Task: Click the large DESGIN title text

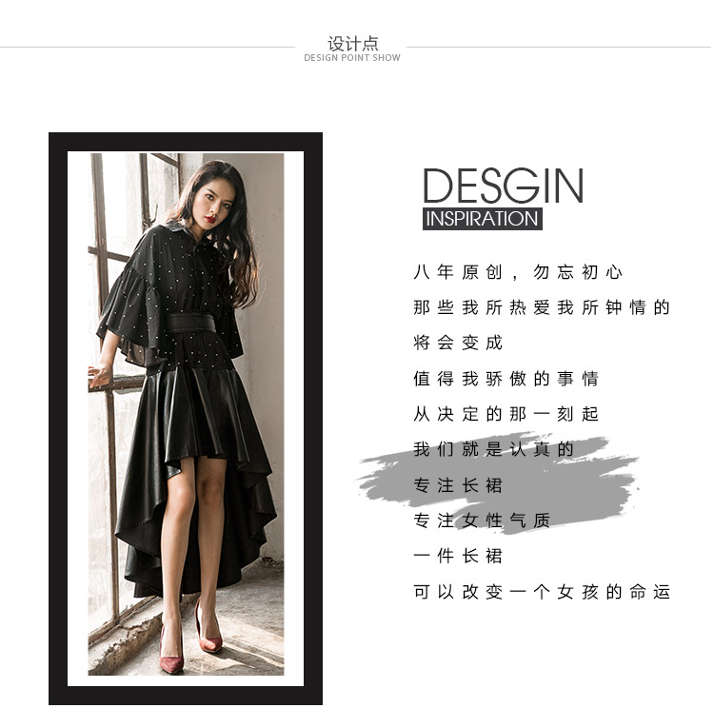Action: [503, 186]
